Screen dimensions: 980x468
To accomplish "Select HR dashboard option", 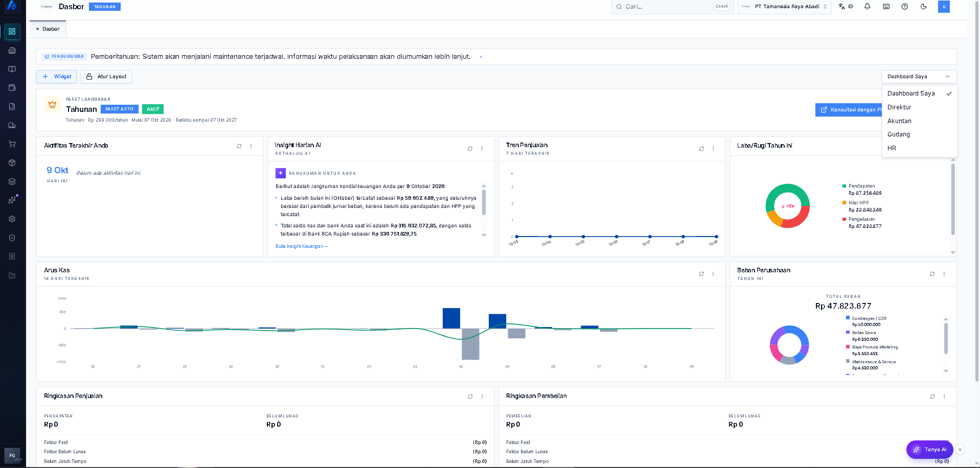I will (x=920, y=148).
